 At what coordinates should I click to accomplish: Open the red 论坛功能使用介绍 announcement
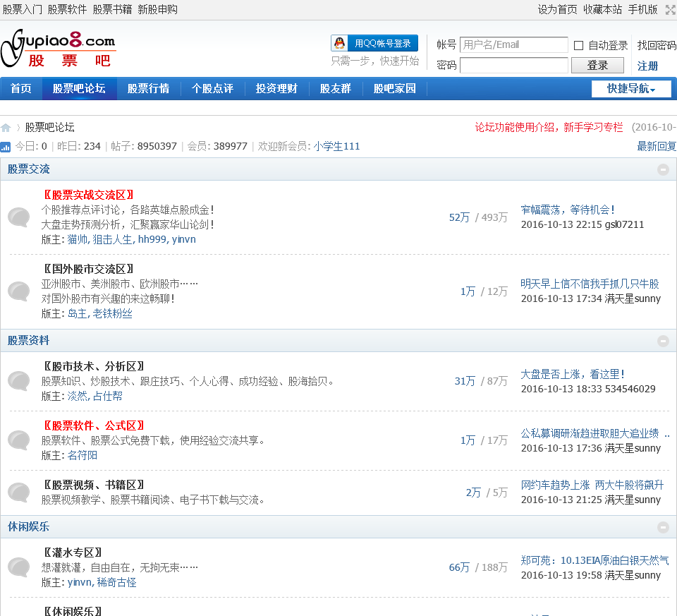(x=549, y=127)
